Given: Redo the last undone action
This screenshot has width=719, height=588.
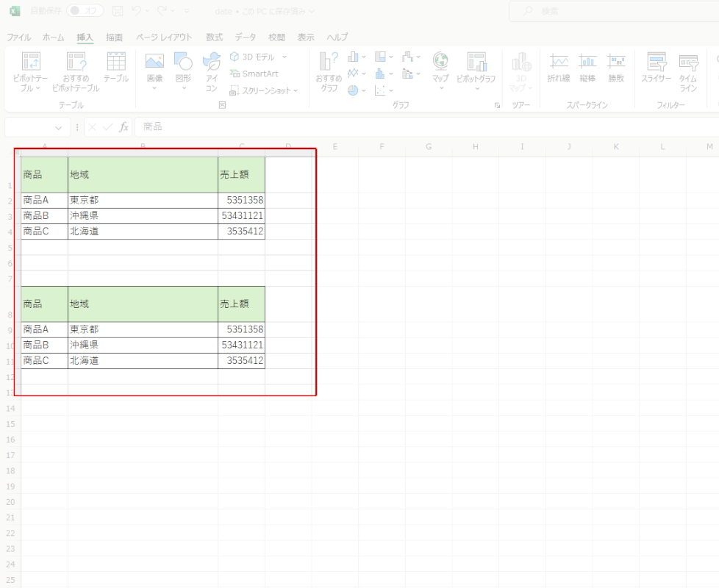Looking at the screenshot, I should (162, 10).
